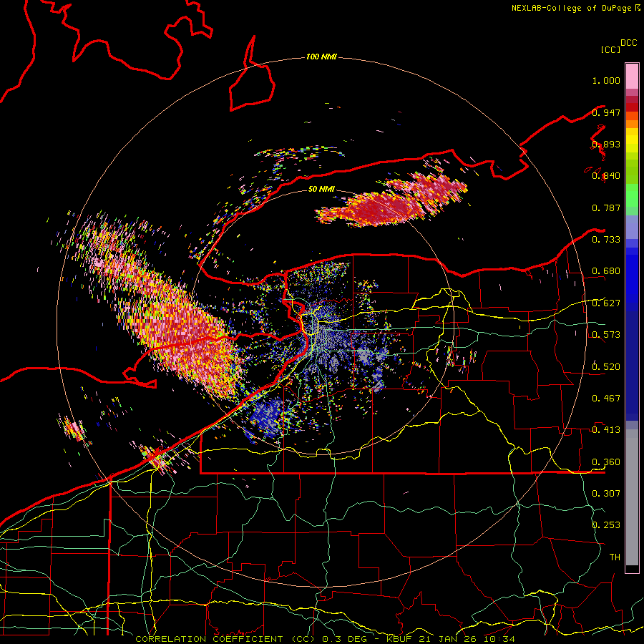The image size is (644, 644).
Task: Click the 0.573 legend value
Action: pos(606,335)
